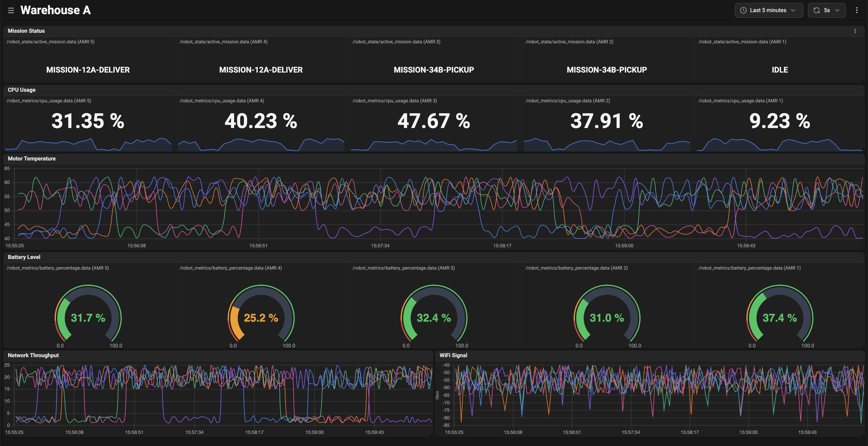Click the Warehouse A dashboard title
Viewport: 868px width, 446px height.
click(56, 10)
